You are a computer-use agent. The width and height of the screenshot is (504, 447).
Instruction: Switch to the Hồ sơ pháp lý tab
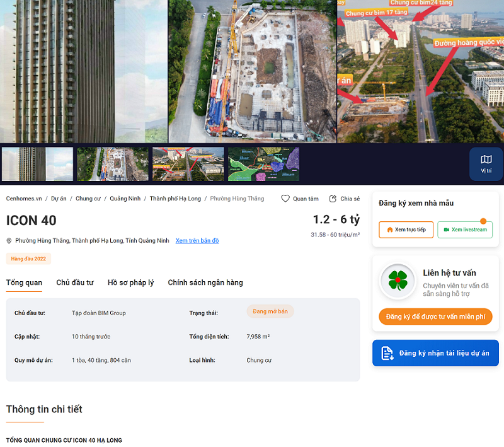[x=131, y=282]
